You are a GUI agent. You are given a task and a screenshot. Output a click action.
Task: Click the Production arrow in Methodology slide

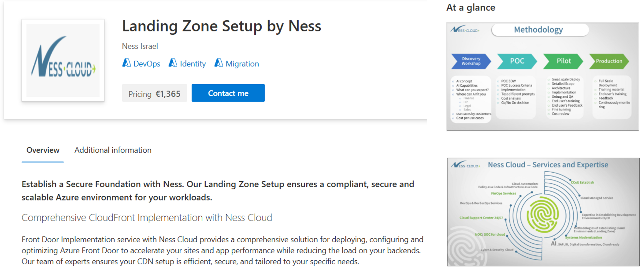[x=609, y=61]
